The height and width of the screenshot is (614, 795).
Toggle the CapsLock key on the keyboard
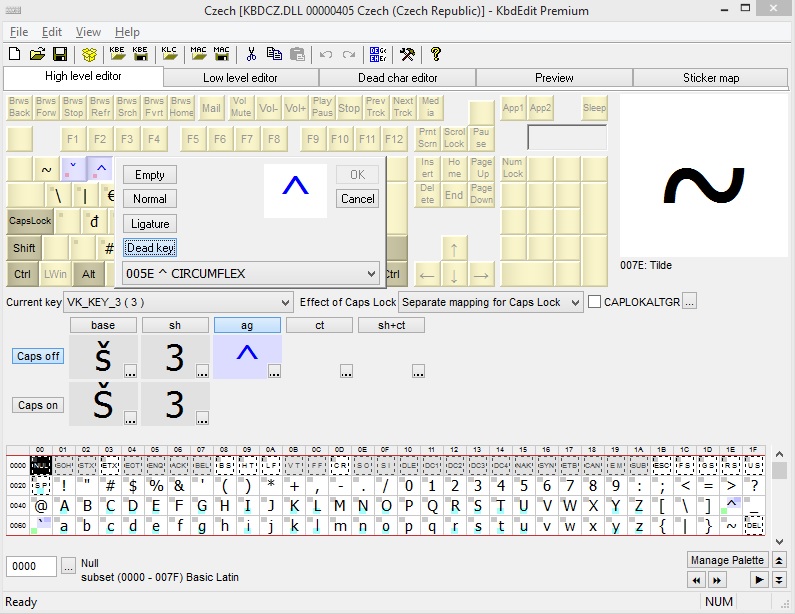(x=30, y=221)
